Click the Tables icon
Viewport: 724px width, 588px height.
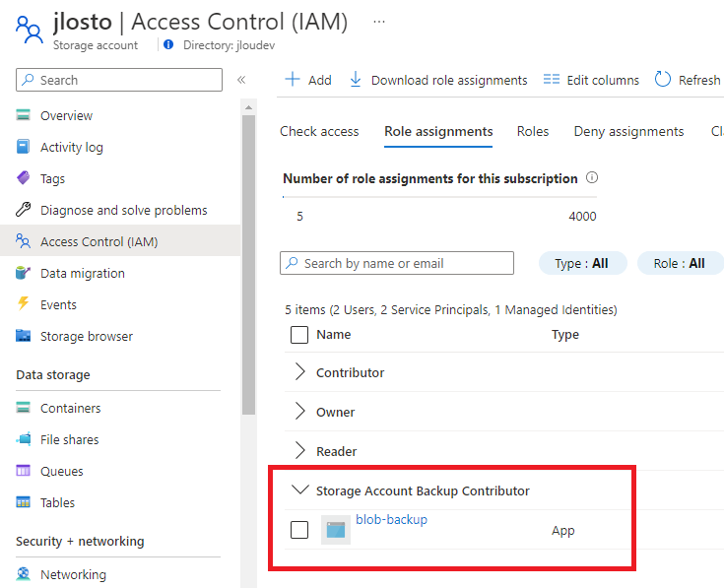[x=23, y=502]
